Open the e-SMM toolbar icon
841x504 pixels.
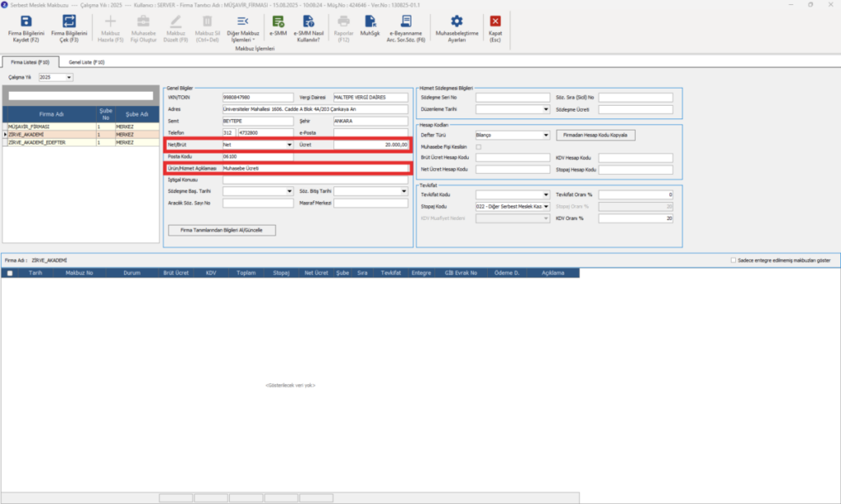278,21
